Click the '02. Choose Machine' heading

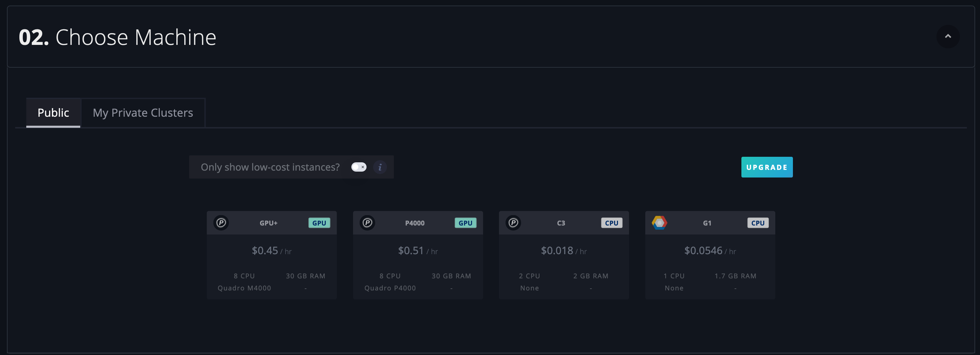tap(118, 37)
